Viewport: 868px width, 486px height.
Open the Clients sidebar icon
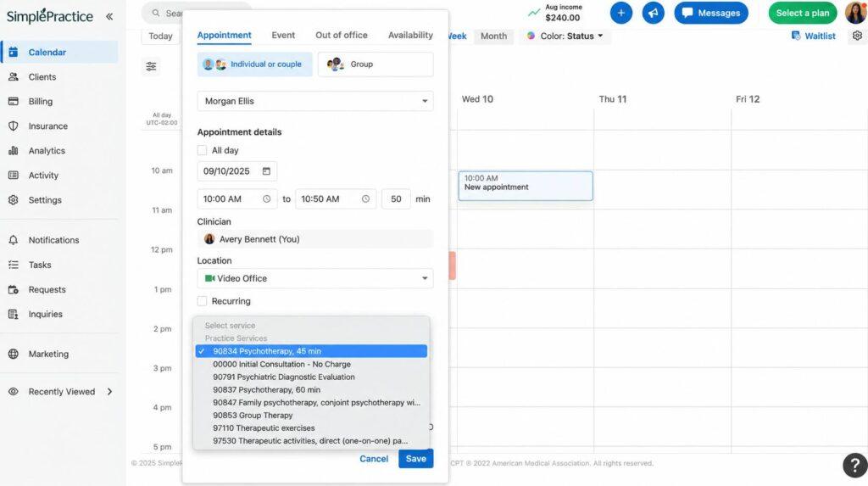pyautogui.click(x=14, y=77)
